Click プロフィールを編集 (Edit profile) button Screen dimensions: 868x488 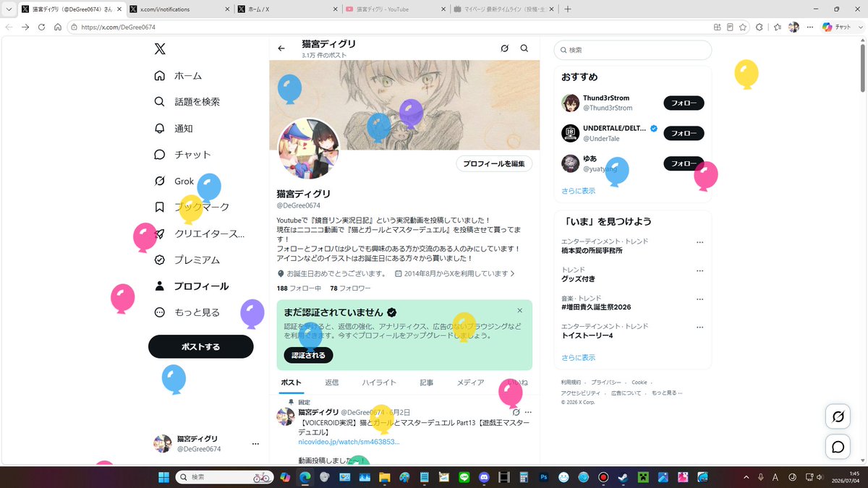(x=494, y=163)
